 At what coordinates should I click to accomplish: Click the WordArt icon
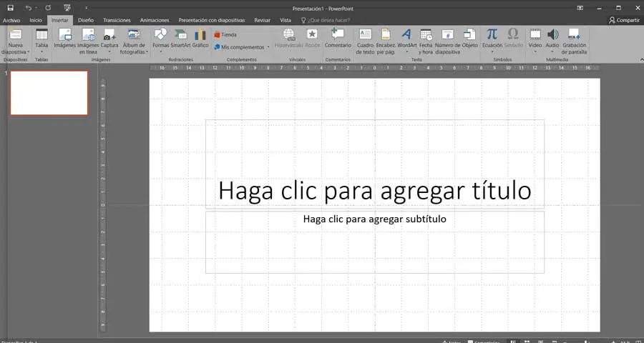(406, 34)
